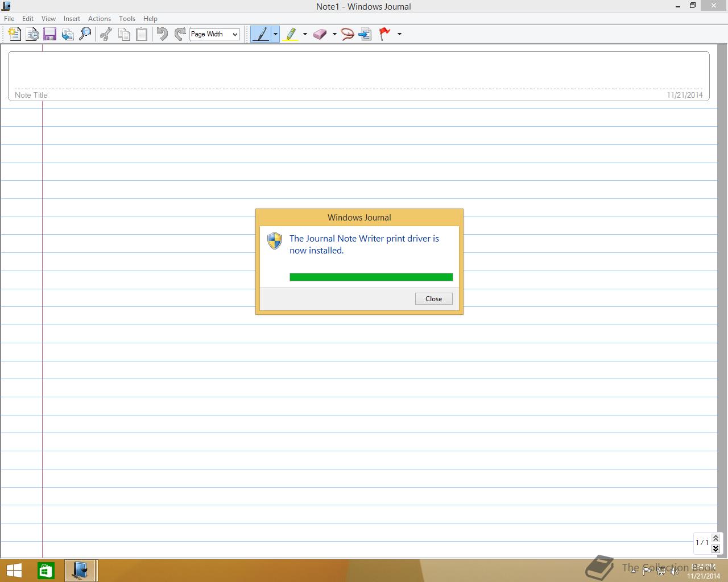Click the UAC shield icon in dialog
The image size is (728, 582).
[275, 240]
